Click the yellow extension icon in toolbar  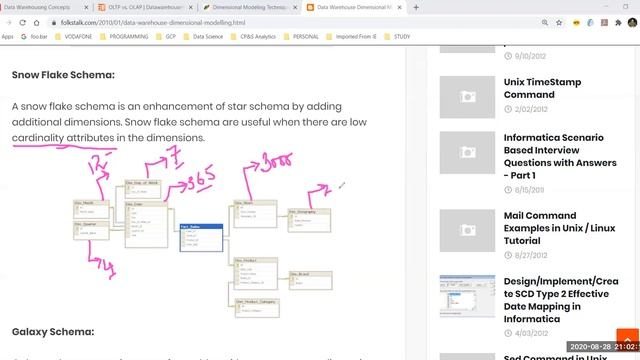(x=576, y=22)
